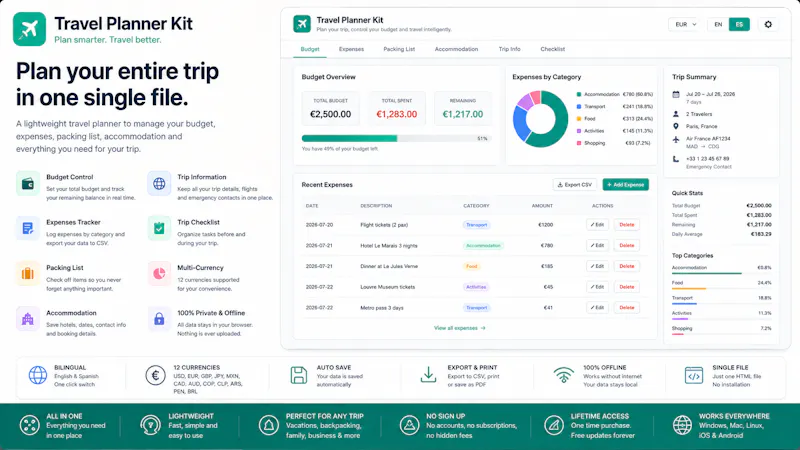
Task: Click the Travel Planner Kit airplane logo in app header
Action: [302, 24]
